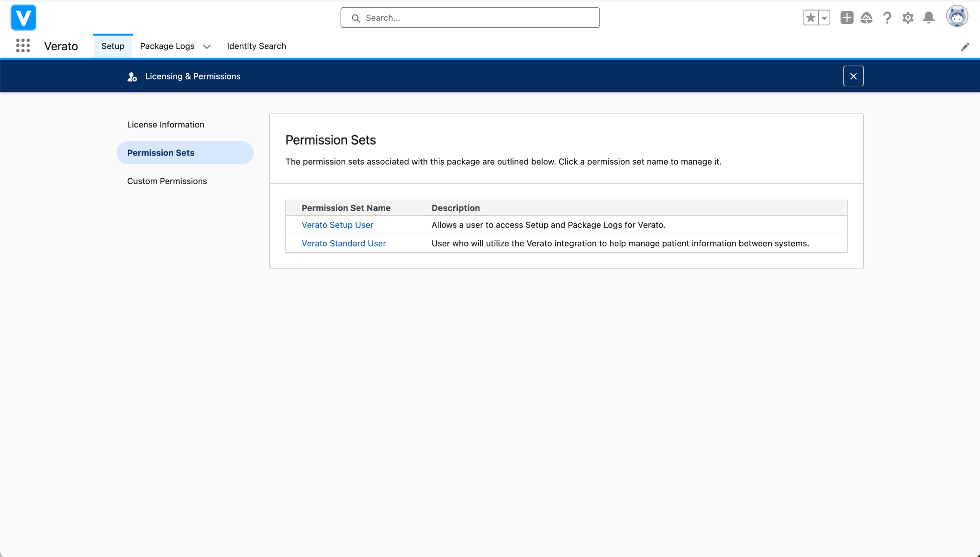Click the Licensing & Permissions person icon
980x557 pixels.
tap(132, 77)
